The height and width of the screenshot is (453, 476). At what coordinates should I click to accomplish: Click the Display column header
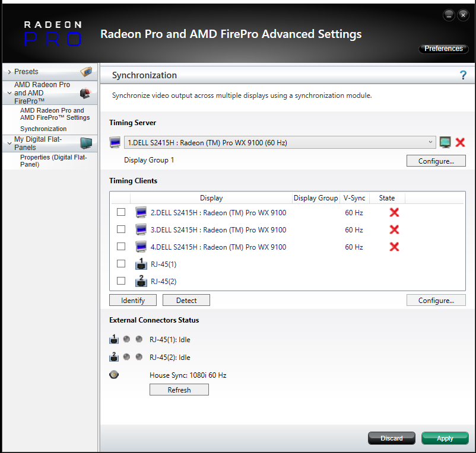coord(211,198)
